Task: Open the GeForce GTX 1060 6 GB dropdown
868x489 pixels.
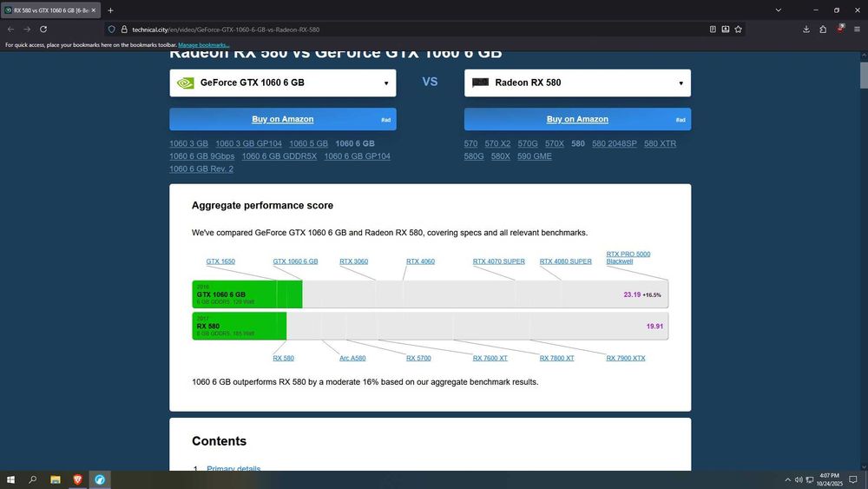Action: click(x=283, y=83)
